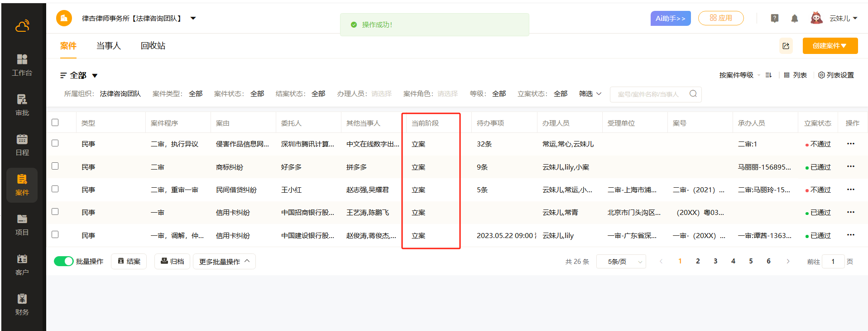
Task: Check the 民间借贷纠纷 case row checkbox
Action: (55, 189)
